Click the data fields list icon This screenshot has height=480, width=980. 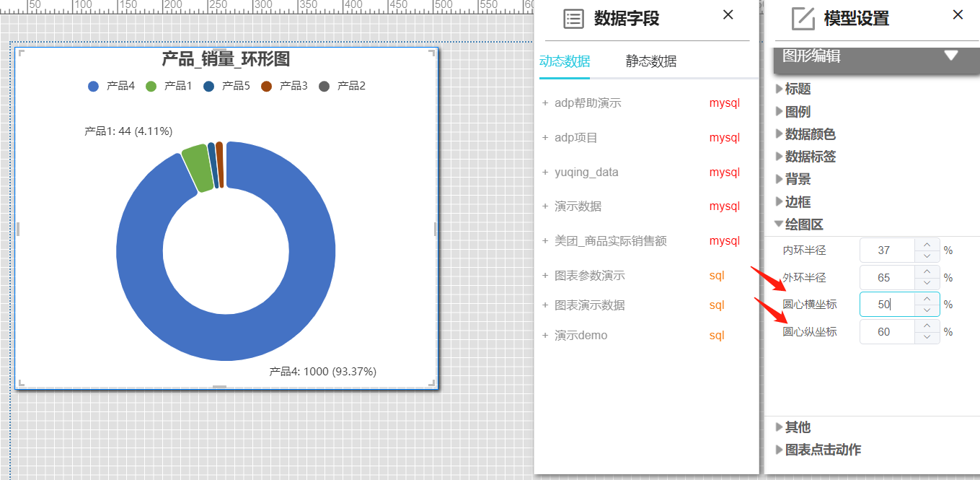coord(573,19)
